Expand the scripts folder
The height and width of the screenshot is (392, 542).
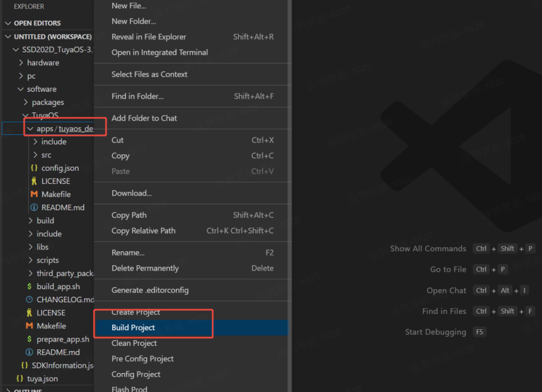coord(31,260)
